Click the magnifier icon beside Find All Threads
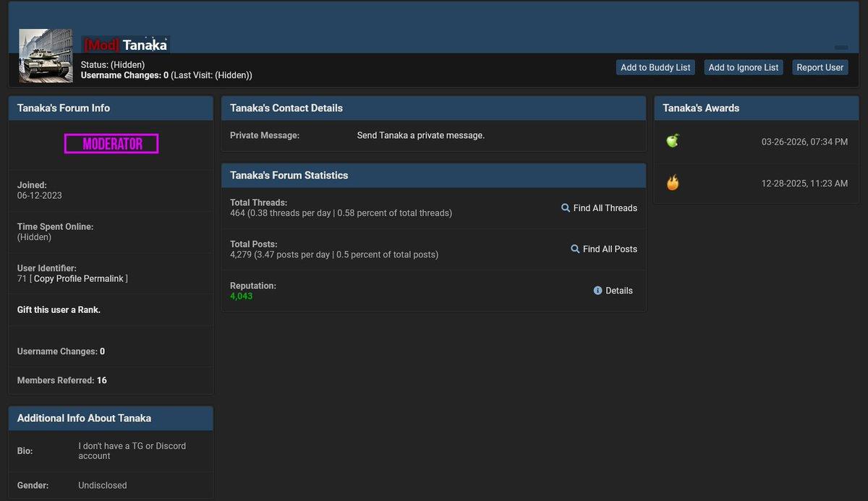 coord(566,207)
